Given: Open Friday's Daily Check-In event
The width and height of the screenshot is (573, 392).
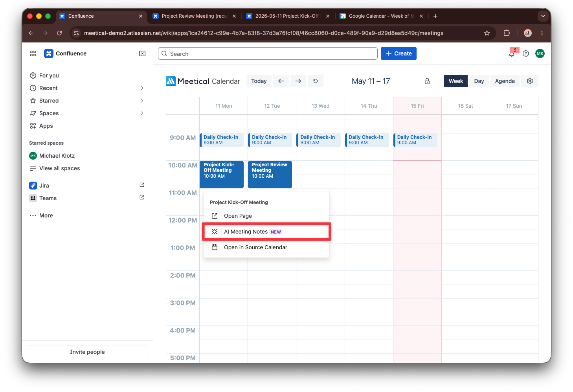Looking at the screenshot, I should (415, 140).
